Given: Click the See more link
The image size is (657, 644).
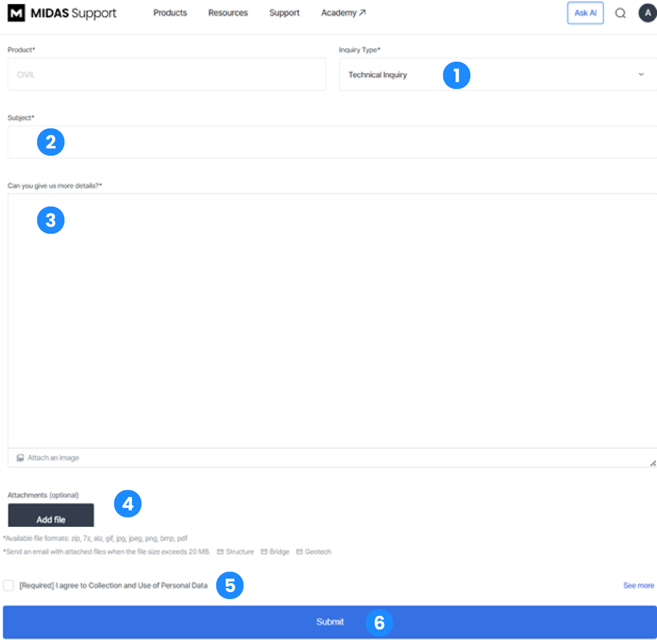Looking at the screenshot, I should point(639,586).
